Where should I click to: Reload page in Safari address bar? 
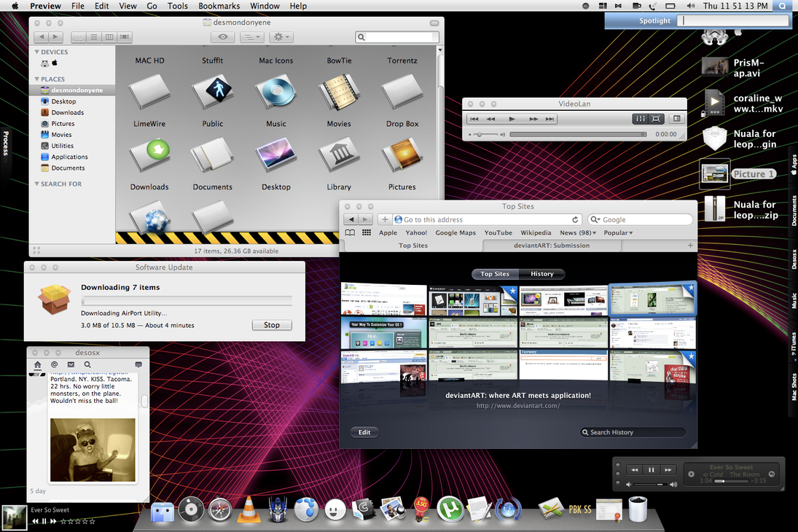click(x=575, y=219)
